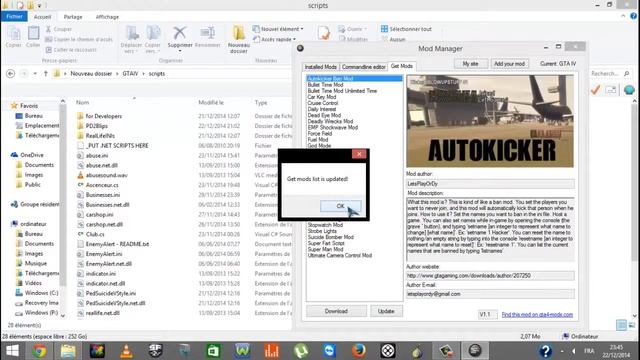Open VLC media player from taskbar
The height and width of the screenshot is (360, 640).
[x=126, y=351]
